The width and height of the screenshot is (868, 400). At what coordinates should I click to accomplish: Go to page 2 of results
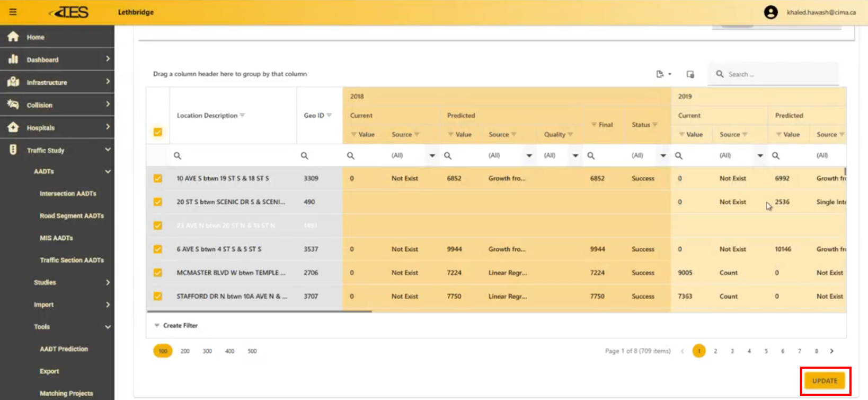pyautogui.click(x=715, y=351)
